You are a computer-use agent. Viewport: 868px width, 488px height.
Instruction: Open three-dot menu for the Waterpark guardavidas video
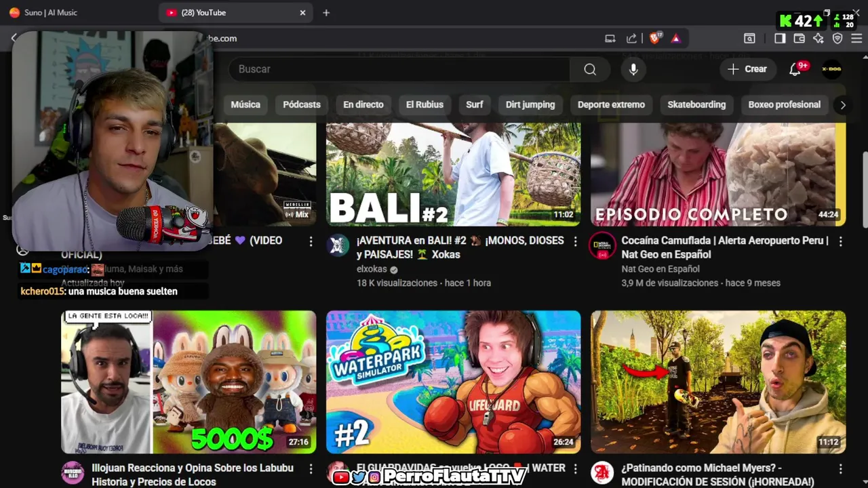[x=575, y=469]
